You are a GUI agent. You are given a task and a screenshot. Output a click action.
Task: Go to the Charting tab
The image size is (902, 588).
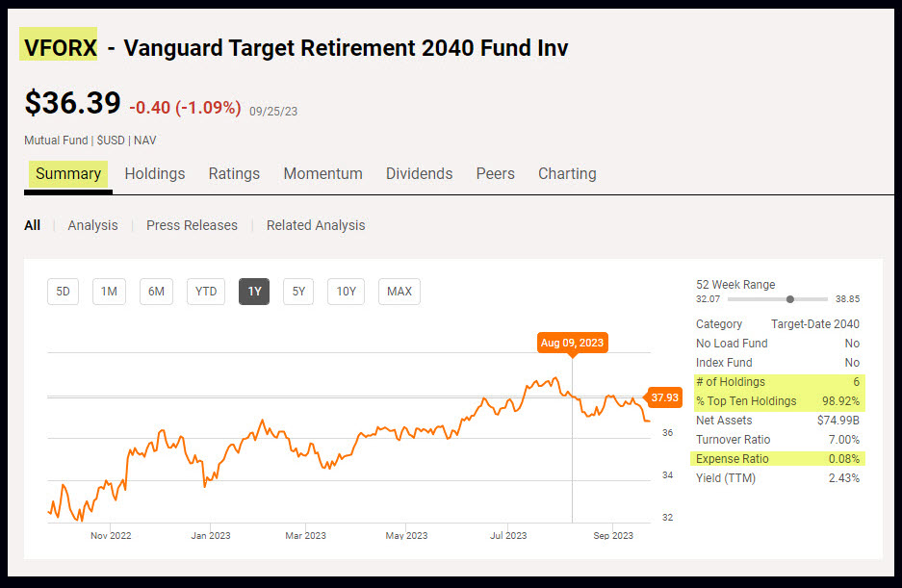point(567,174)
